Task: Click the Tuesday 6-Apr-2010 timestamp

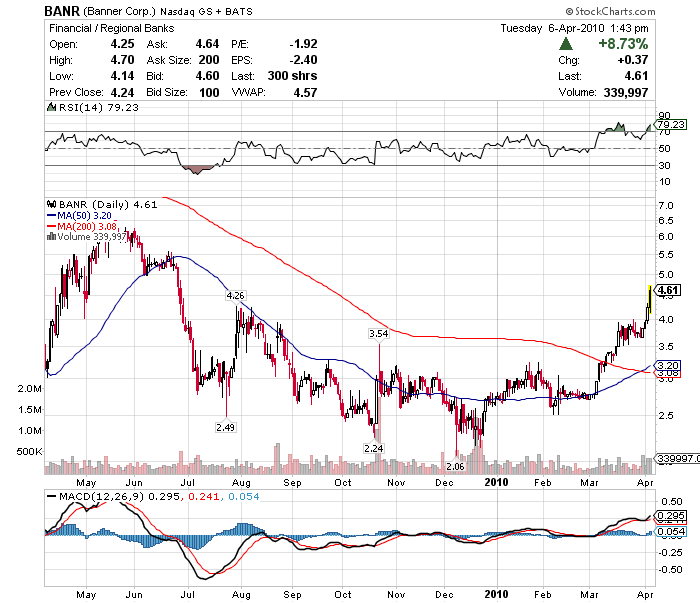Action: pyautogui.click(x=574, y=28)
